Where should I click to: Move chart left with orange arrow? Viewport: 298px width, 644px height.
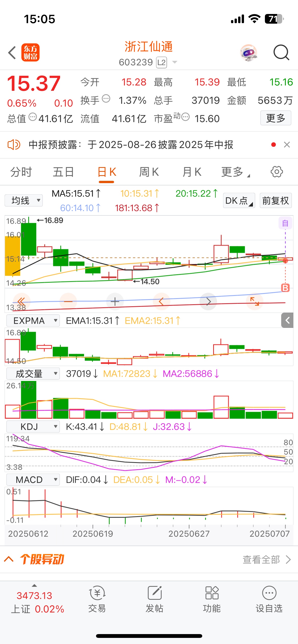point(161,302)
